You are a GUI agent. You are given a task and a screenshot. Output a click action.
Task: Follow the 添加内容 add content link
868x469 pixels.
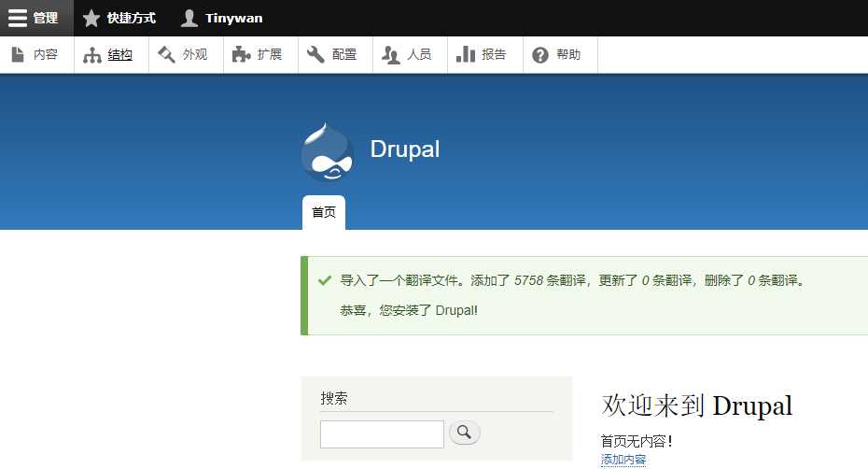pyautogui.click(x=623, y=460)
